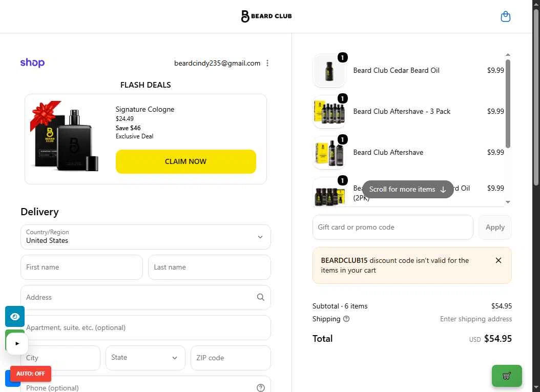Image resolution: width=540 pixels, height=392 pixels.
Task: Click the Enter shipping address text
Action: pos(475,319)
